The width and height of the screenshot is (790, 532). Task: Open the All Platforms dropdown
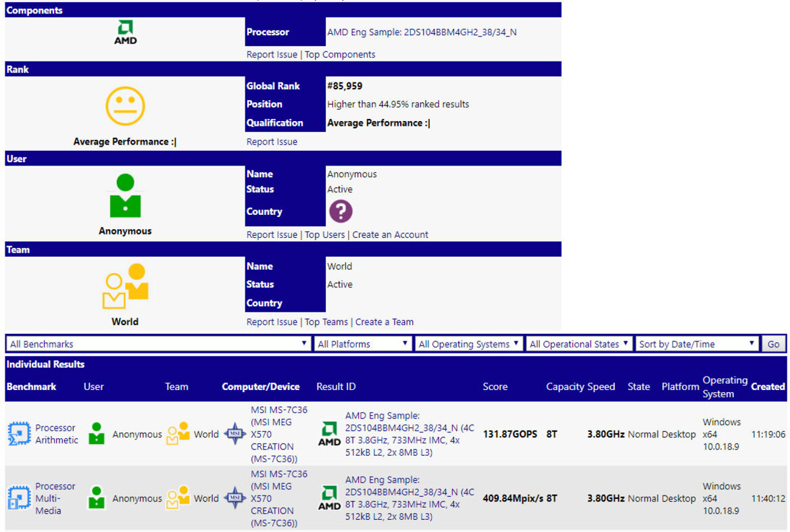click(363, 344)
